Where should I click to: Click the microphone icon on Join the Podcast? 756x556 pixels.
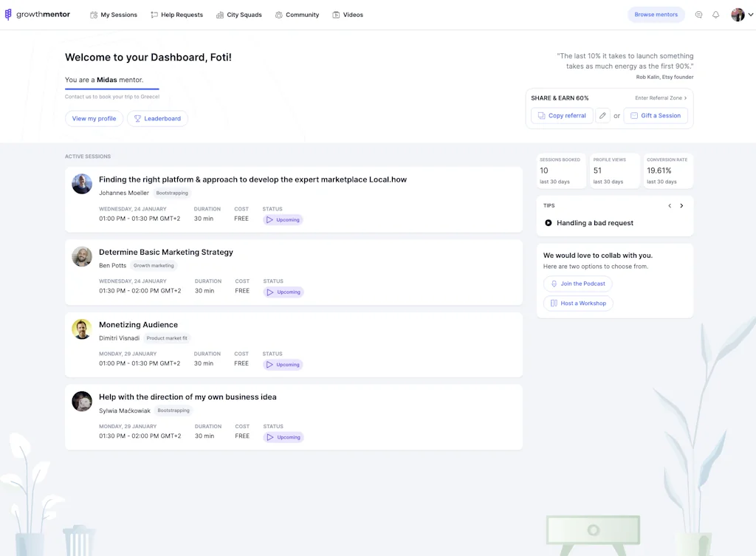tap(554, 284)
